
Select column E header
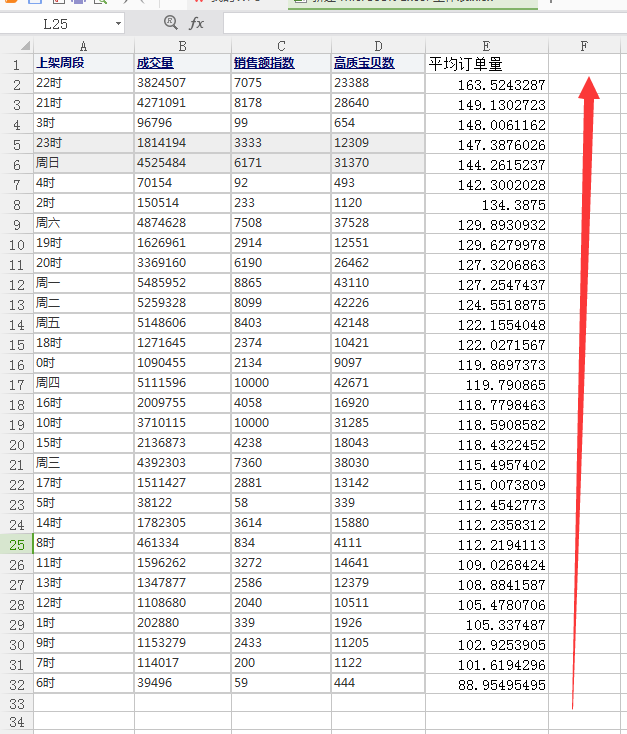point(486,45)
